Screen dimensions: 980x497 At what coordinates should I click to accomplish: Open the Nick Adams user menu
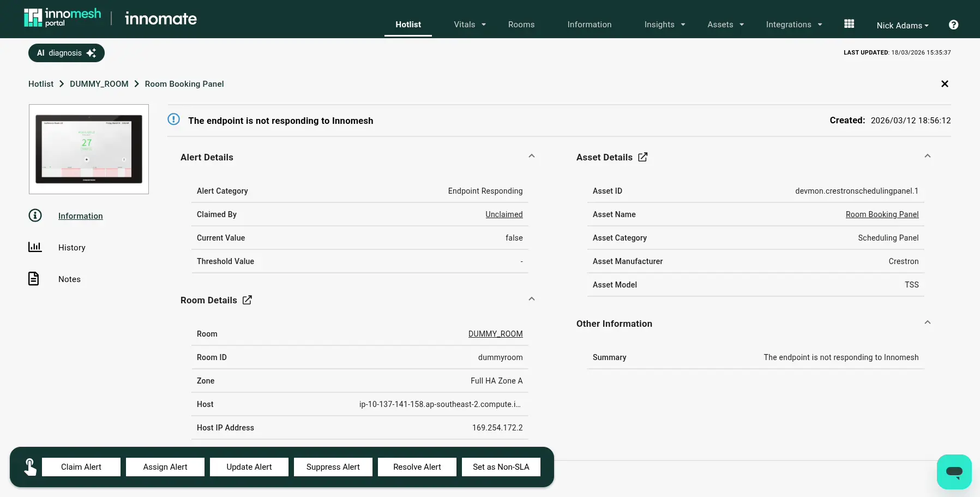903,25
